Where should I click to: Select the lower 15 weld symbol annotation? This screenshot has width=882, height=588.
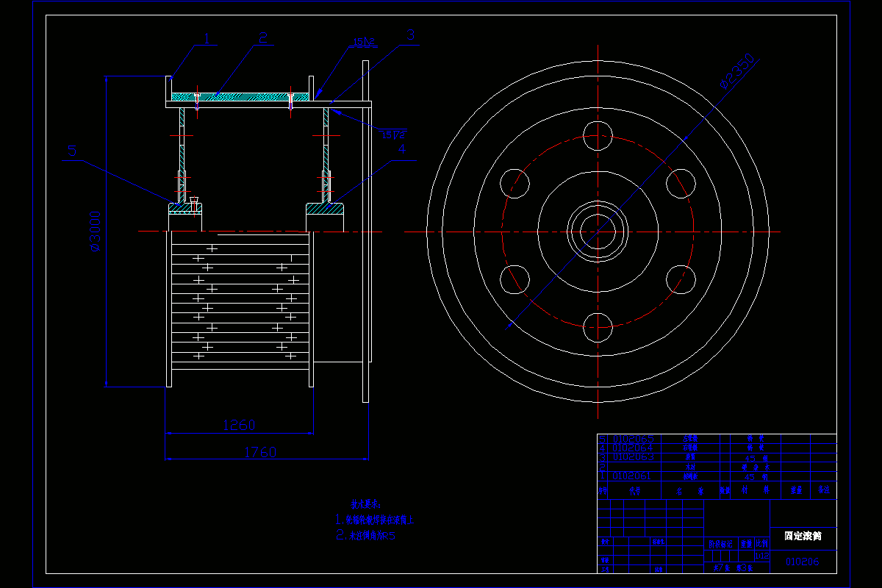[x=394, y=134]
